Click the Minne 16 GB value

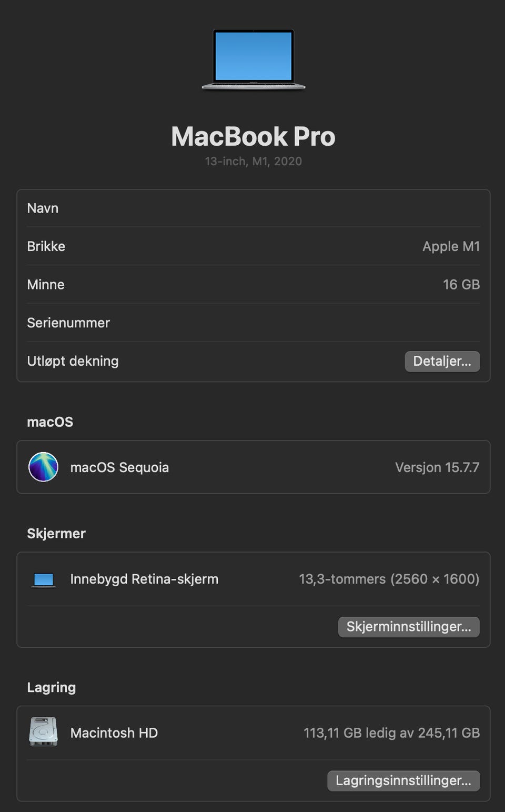click(461, 284)
